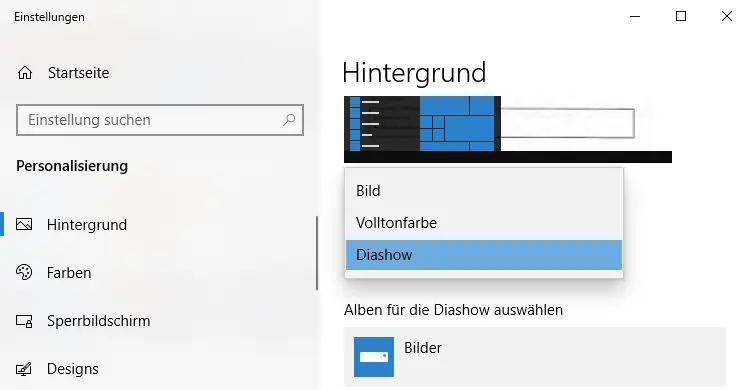The height and width of the screenshot is (390, 750).
Task: Choose Volltonfarbe from the dropdown list
Action: [484, 223]
